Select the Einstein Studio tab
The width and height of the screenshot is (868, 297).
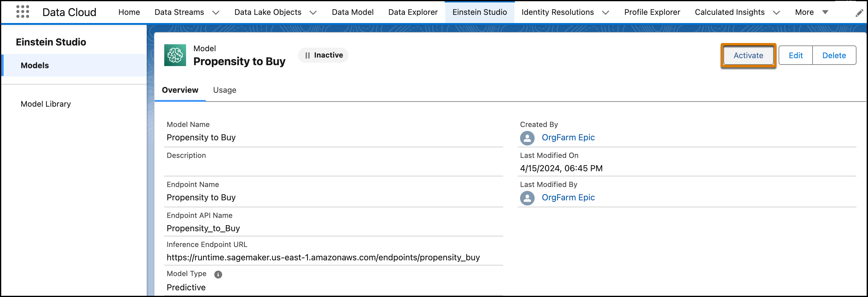coord(479,12)
